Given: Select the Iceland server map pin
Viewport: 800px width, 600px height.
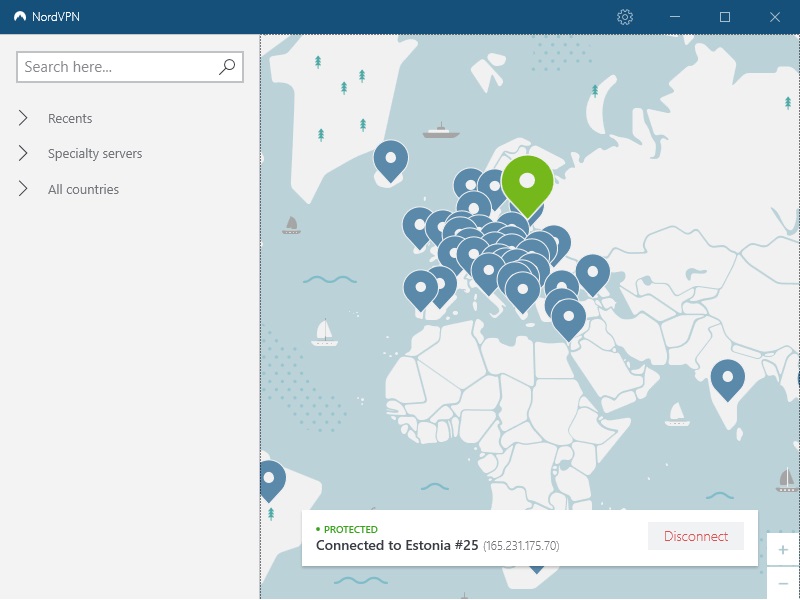Looking at the screenshot, I should coord(390,161).
